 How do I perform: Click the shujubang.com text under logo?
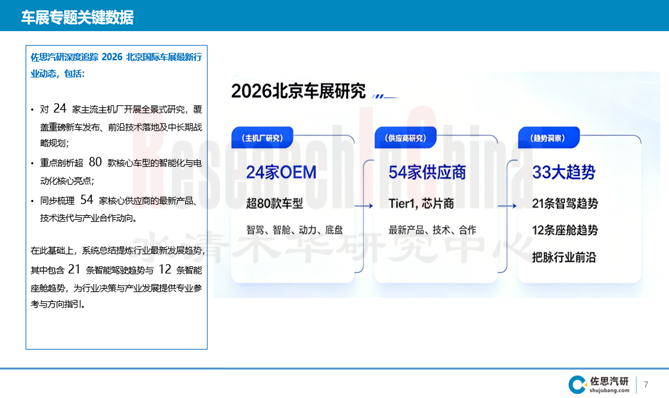pyautogui.click(x=609, y=390)
